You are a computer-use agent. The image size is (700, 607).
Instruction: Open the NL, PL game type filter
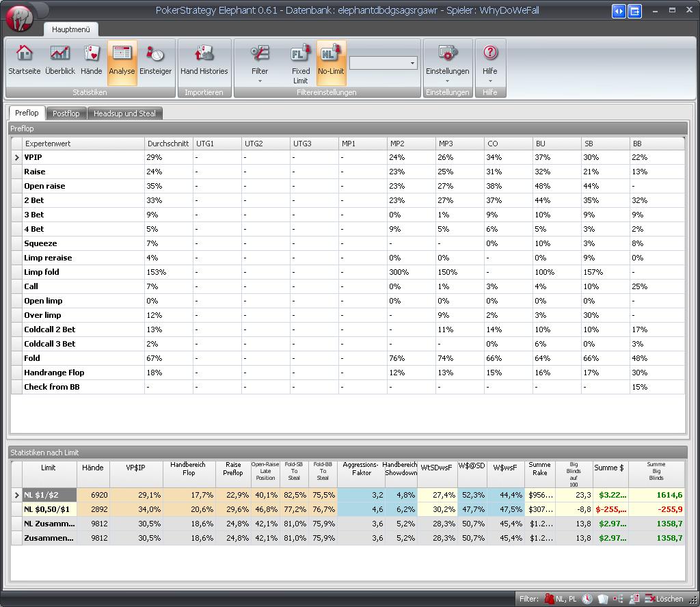point(561,599)
